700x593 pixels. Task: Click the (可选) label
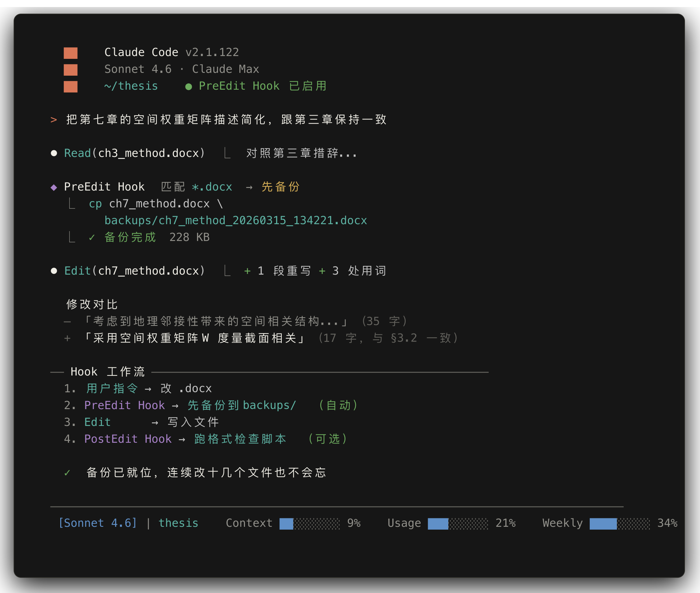327,439
